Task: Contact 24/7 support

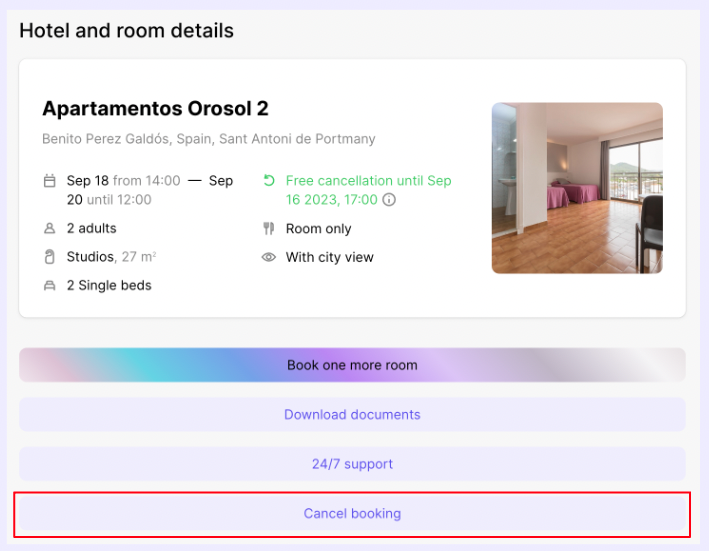Action: 352,464
